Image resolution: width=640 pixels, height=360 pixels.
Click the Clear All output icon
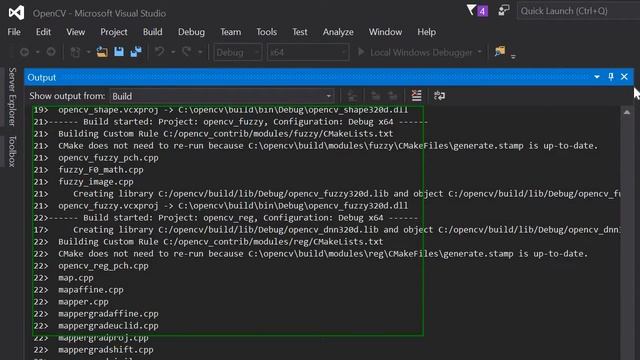coord(416,96)
